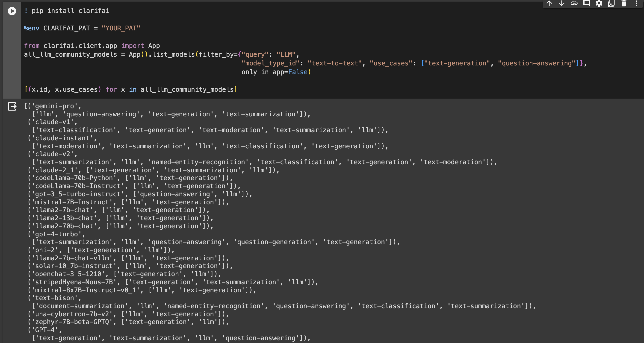Move cell down with arrow icon
Image resolution: width=644 pixels, height=343 pixels.
561,3
